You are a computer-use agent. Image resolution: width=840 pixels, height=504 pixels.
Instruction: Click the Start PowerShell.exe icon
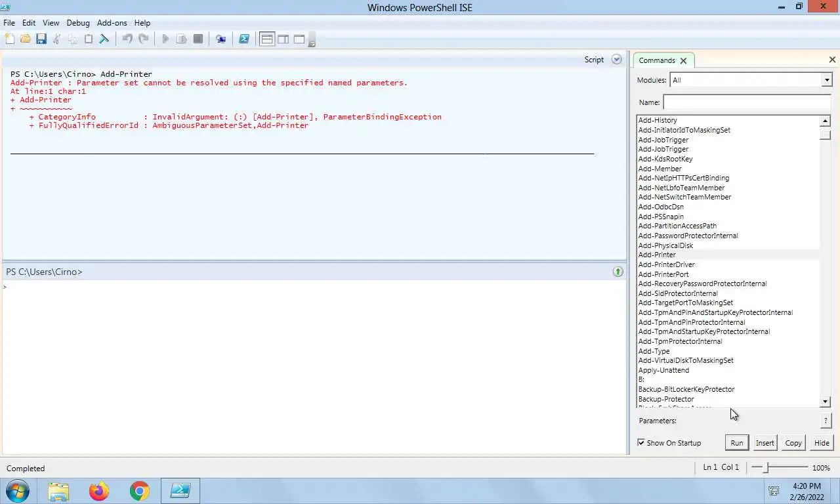pos(243,39)
